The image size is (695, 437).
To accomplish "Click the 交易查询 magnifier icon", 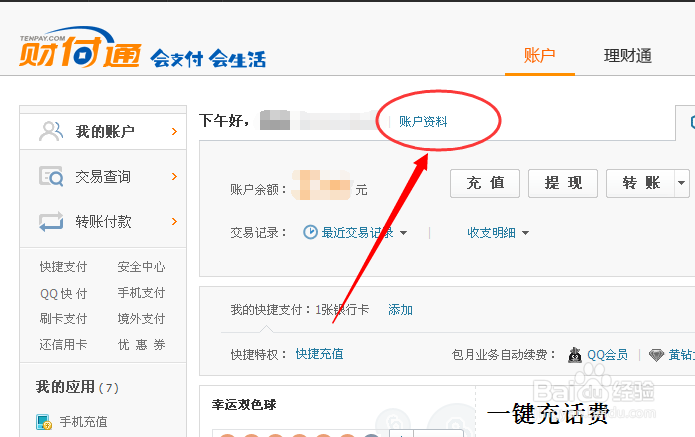I will [x=51, y=176].
